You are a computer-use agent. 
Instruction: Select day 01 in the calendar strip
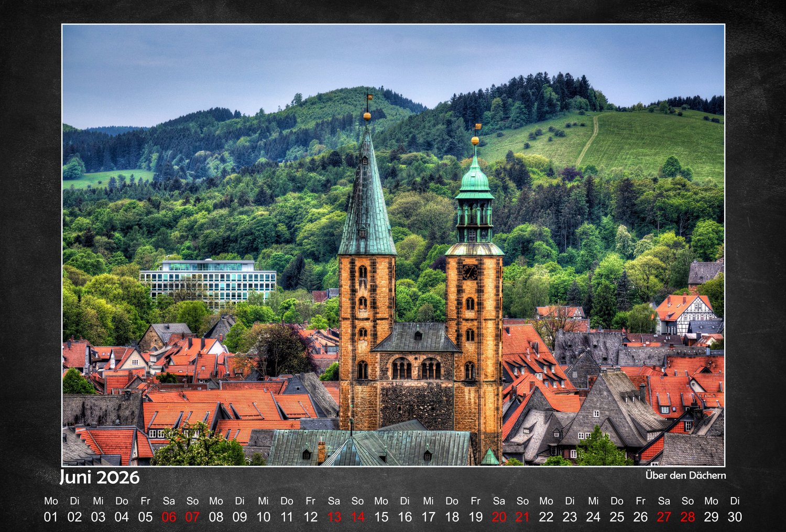(51, 517)
